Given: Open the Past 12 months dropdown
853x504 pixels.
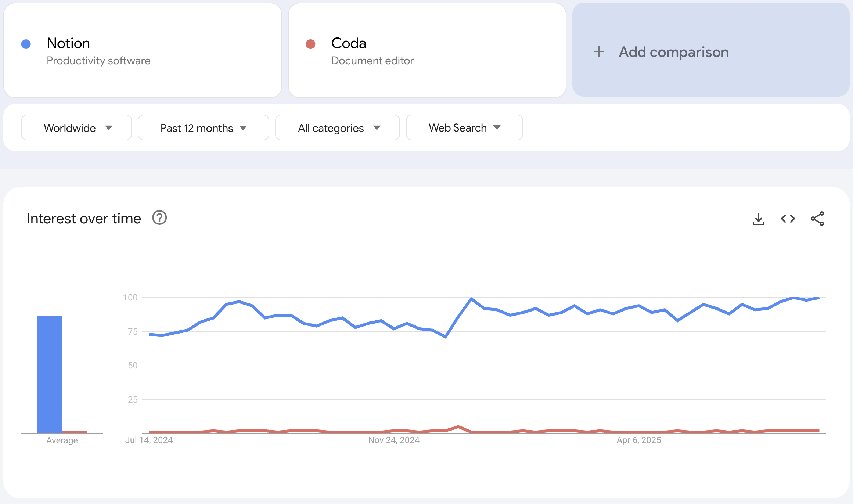Looking at the screenshot, I should pos(204,127).
